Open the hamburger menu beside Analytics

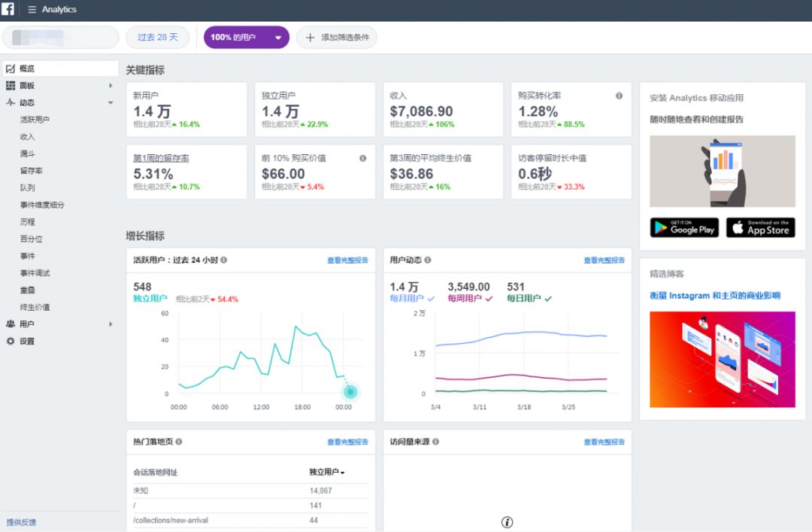[32, 10]
